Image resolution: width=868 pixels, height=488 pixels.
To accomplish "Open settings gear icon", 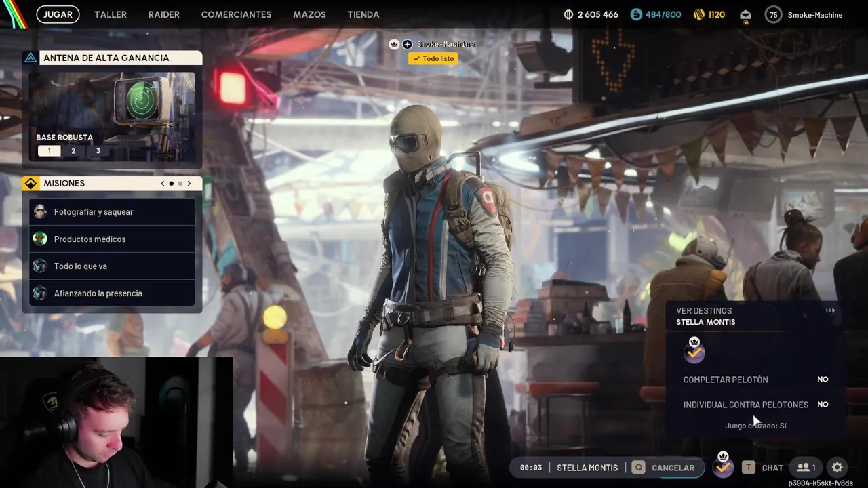I will tap(837, 467).
